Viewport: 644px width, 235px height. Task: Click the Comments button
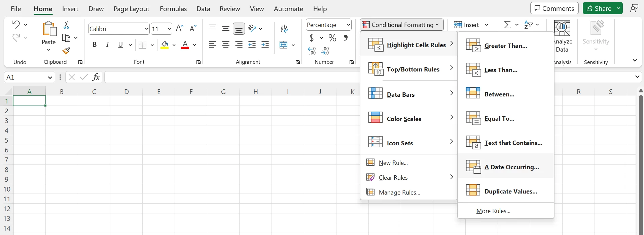coord(554,8)
